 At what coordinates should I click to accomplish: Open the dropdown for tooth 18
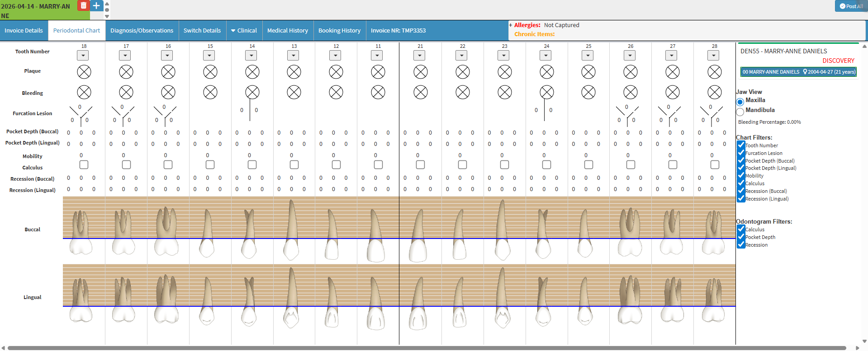(x=83, y=56)
